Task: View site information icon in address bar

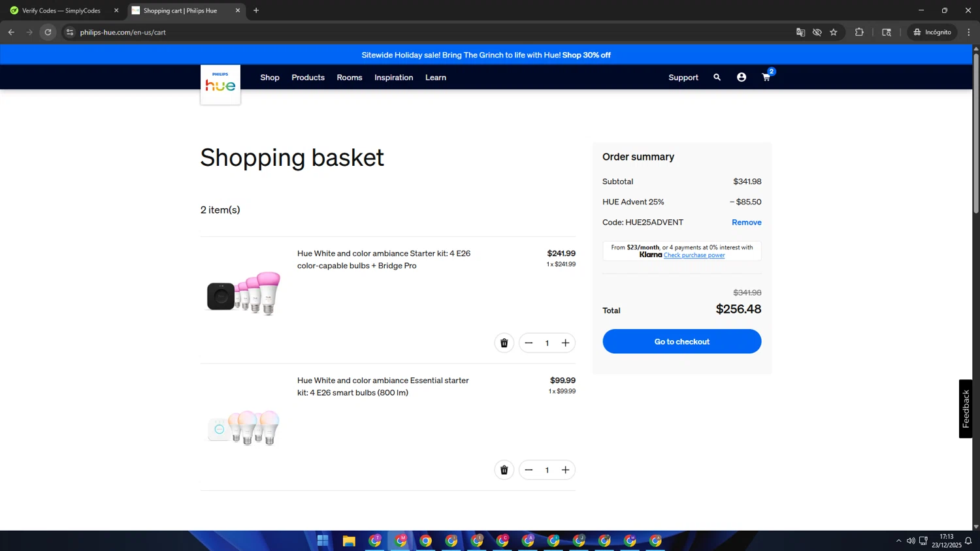Action: pyautogui.click(x=70, y=32)
